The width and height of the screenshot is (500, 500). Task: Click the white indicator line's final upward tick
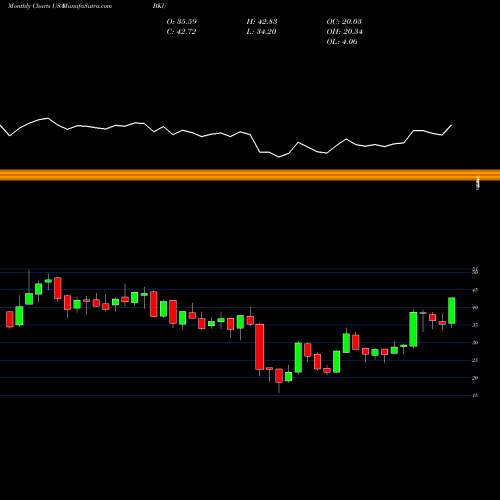pyautogui.click(x=447, y=130)
